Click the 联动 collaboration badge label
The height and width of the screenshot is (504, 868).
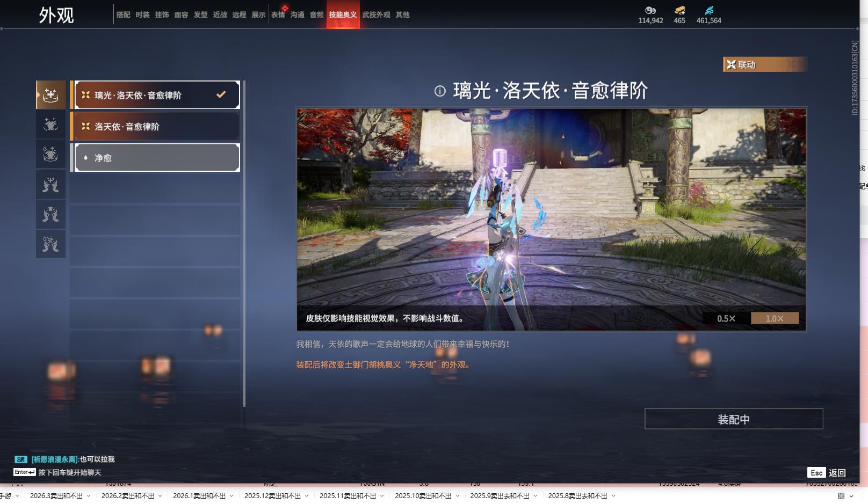pos(747,65)
